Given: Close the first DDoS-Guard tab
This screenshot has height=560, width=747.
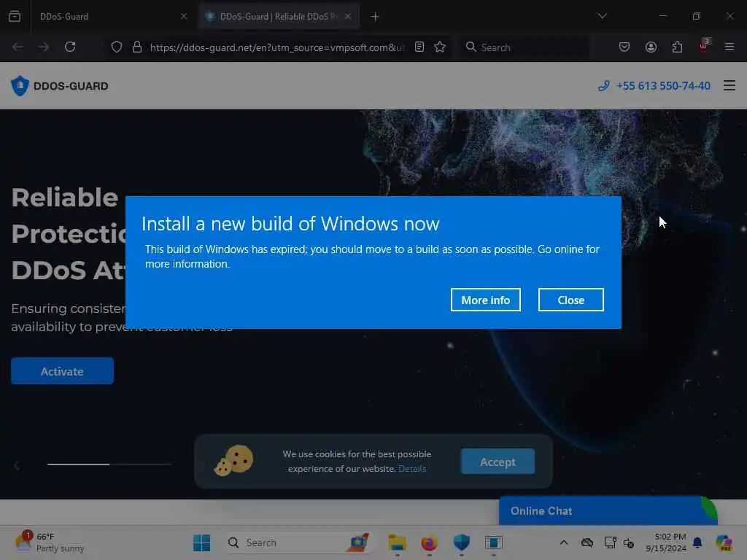Looking at the screenshot, I should [184, 16].
